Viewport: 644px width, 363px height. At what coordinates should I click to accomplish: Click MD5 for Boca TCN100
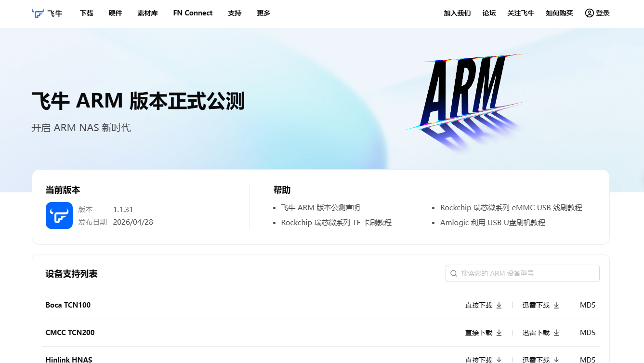click(588, 305)
